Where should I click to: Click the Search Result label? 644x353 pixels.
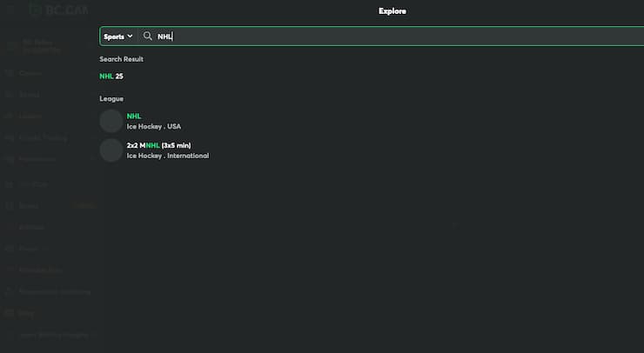[x=121, y=59]
